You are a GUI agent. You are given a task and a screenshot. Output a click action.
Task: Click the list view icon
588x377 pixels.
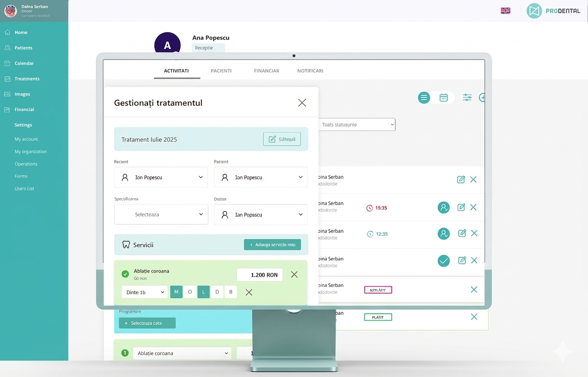pos(424,98)
